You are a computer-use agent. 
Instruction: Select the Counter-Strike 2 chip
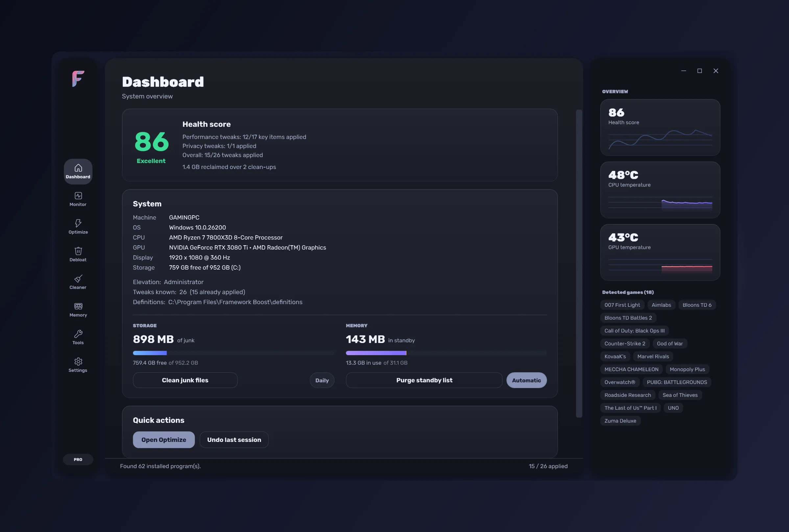click(x=625, y=343)
